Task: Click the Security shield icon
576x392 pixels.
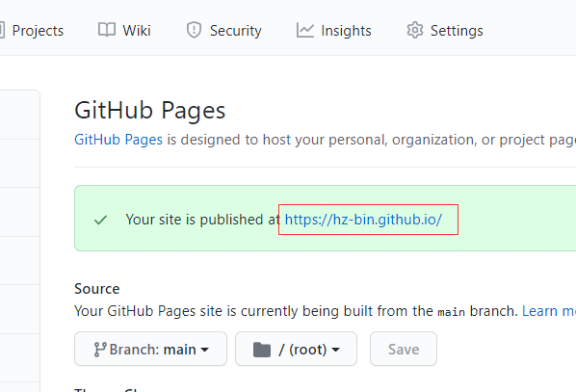Action: pos(194,30)
